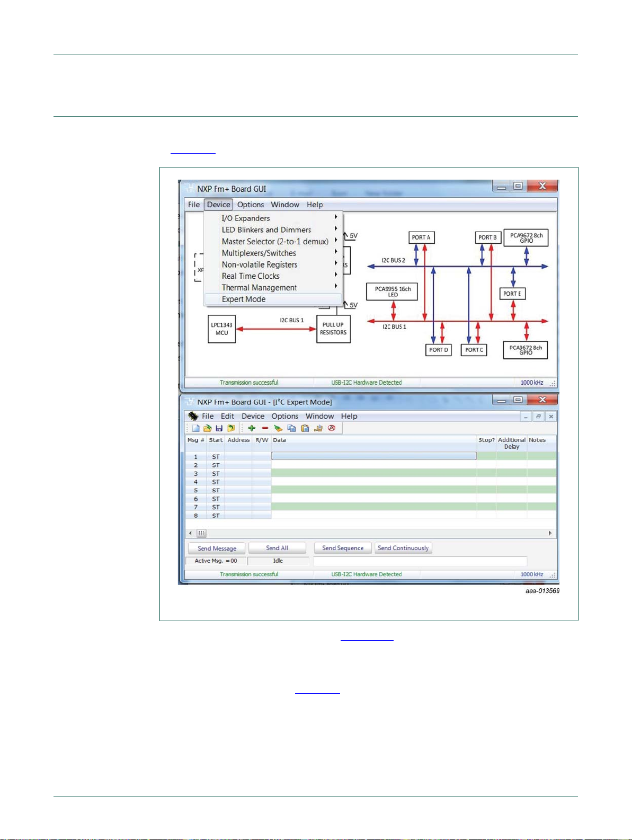Click the Data field of message 1
Screen dimensions: 632x840
click(374, 456)
